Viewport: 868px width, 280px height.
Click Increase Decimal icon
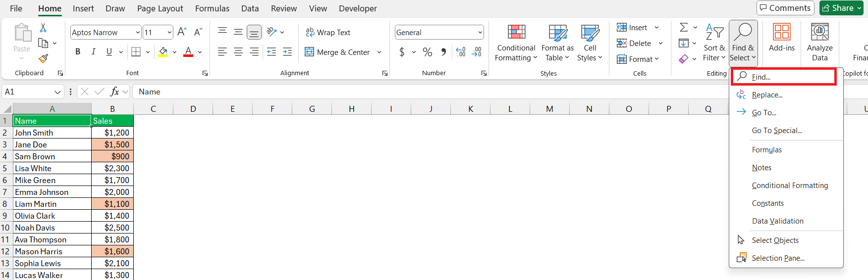click(x=461, y=52)
